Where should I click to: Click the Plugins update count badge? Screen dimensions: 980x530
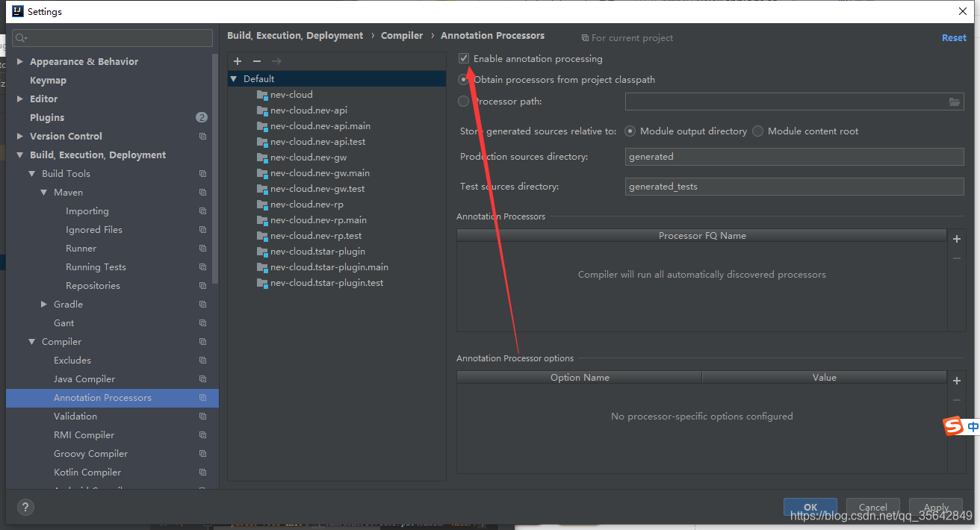[202, 118]
